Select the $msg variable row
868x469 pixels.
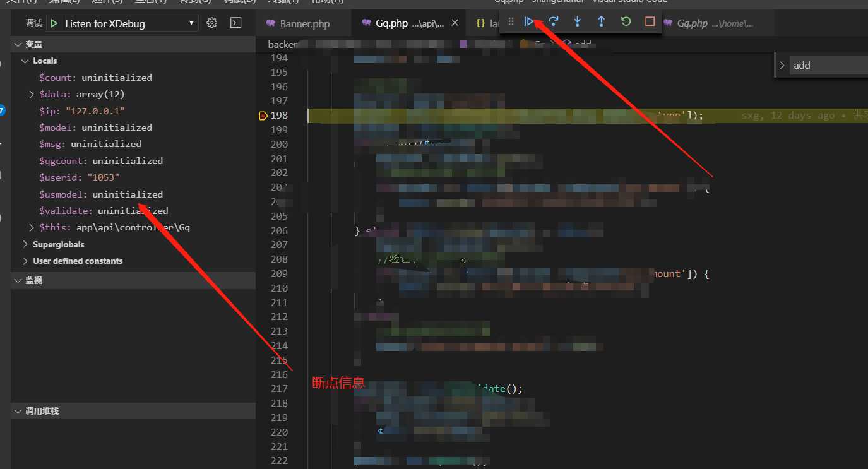[x=133, y=144]
